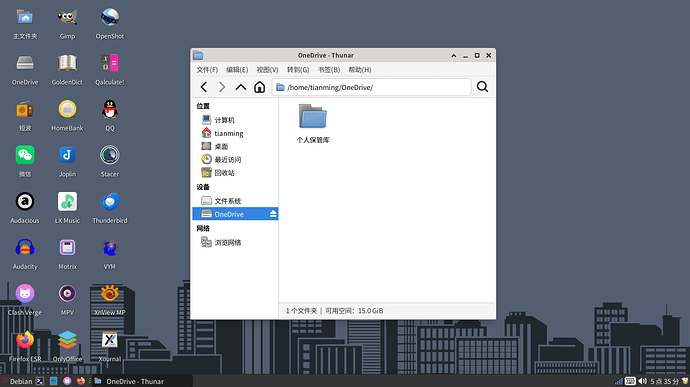690x387 pixels.
Task: Launch Audacity from the desktop
Action: click(25, 254)
